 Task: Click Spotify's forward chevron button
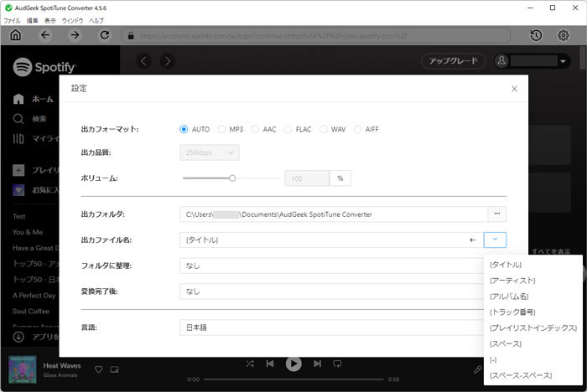pos(168,60)
